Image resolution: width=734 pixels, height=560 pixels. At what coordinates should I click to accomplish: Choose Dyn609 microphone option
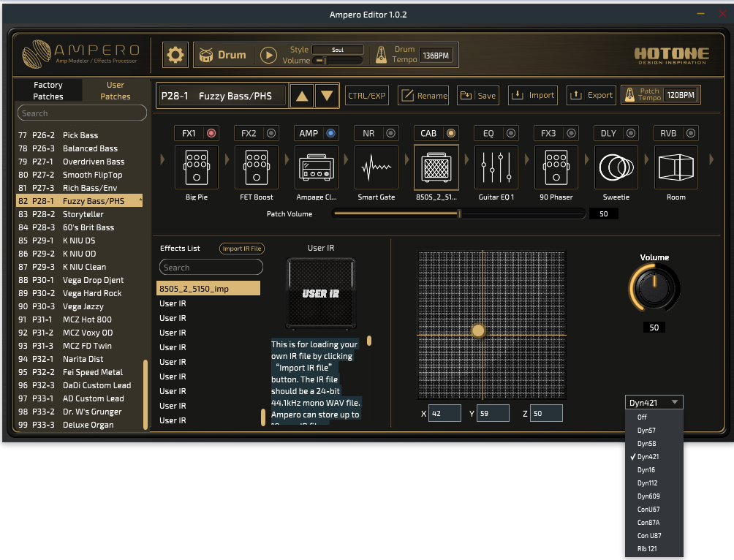tap(654, 496)
